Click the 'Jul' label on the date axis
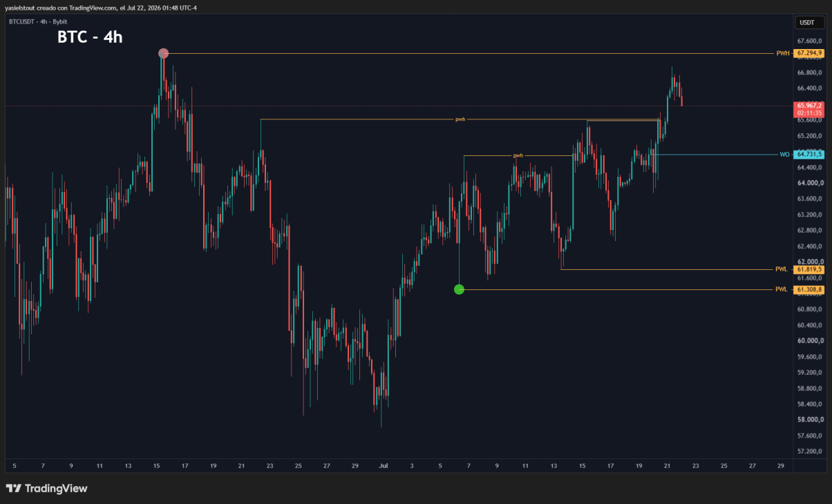The width and height of the screenshot is (832, 504). (382, 465)
